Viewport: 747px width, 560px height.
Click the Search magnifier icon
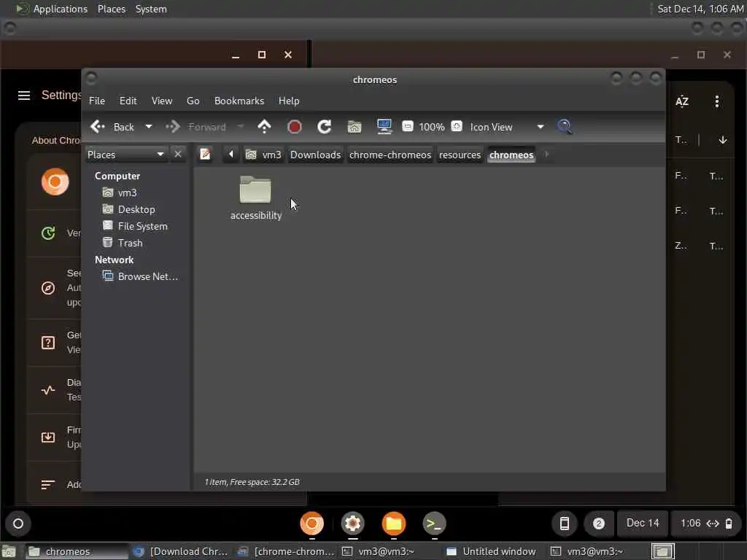click(x=565, y=127)
